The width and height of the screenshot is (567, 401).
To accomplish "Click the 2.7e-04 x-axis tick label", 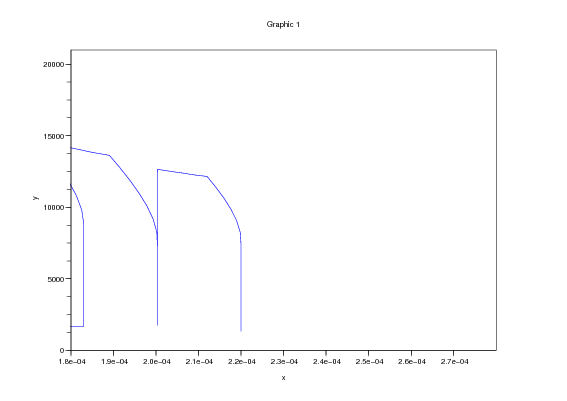I will coord(454,362).
